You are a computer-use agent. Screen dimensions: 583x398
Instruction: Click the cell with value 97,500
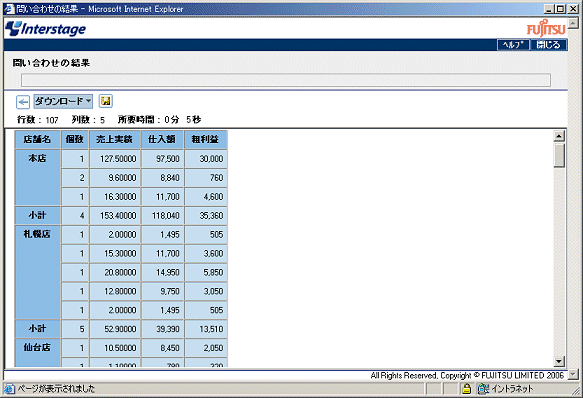(x=162, y=159)
